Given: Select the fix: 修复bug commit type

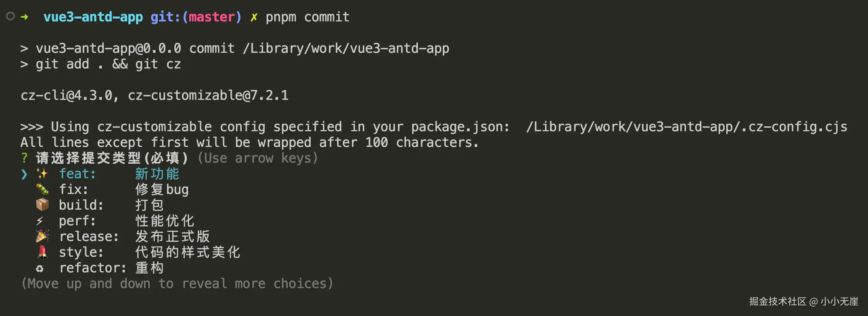Looking at the screenshot, I should click(123, 189).
